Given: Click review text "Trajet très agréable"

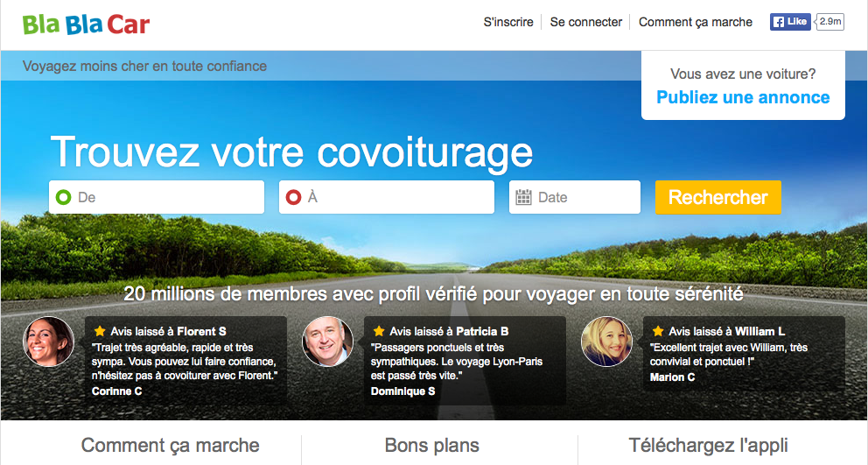Looking at the screenshot, I should coord(185,362).
